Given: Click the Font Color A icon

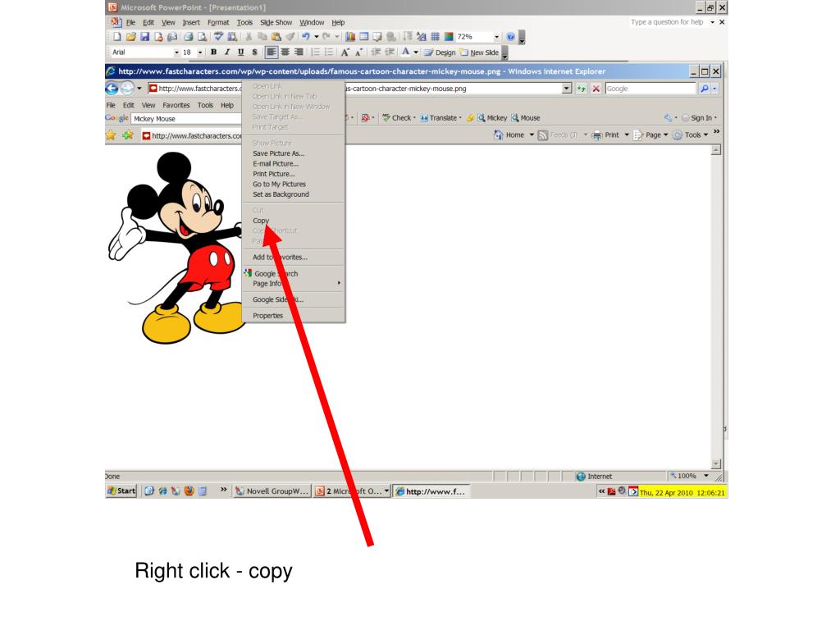Looking at the screenshot, I should tap(405, 52).
